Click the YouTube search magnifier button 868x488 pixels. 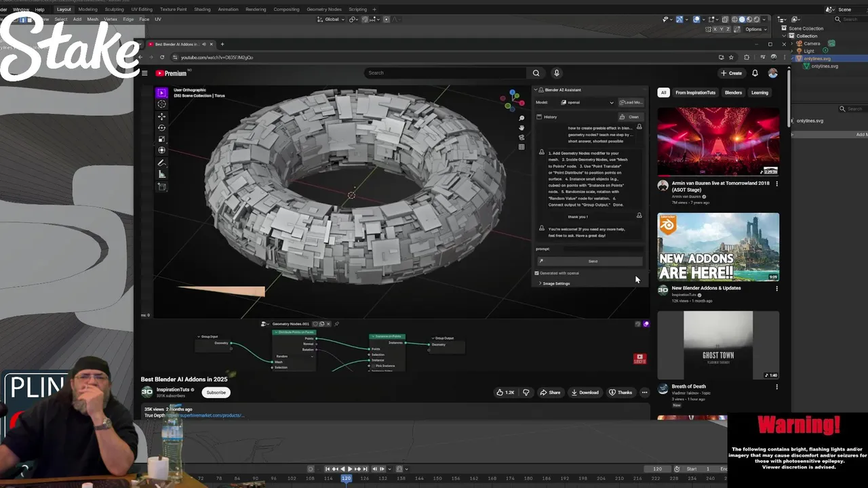[x=536, y=73]
